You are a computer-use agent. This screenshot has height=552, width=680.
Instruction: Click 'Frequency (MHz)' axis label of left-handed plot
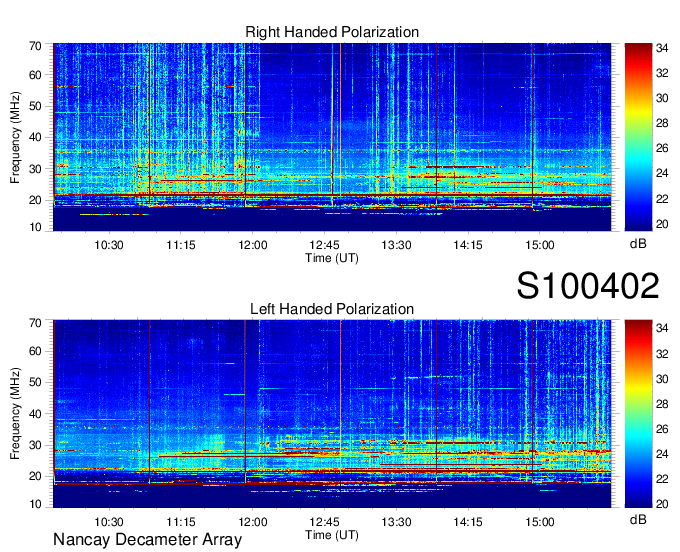coord(15,414)
